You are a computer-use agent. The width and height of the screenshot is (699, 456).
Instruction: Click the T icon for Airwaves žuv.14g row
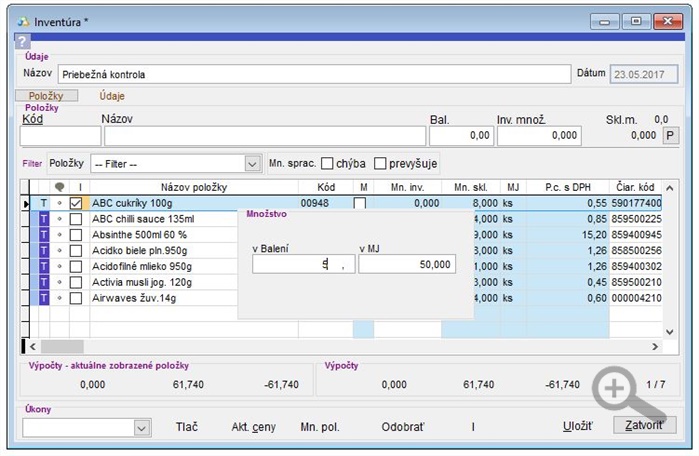point(44,298)
